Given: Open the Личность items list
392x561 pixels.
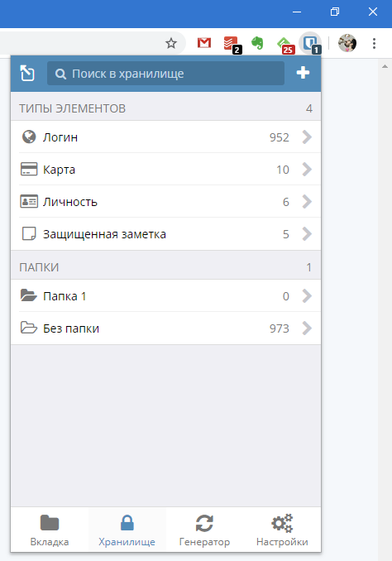Looking at the screenshot, I should coord(165,201).
